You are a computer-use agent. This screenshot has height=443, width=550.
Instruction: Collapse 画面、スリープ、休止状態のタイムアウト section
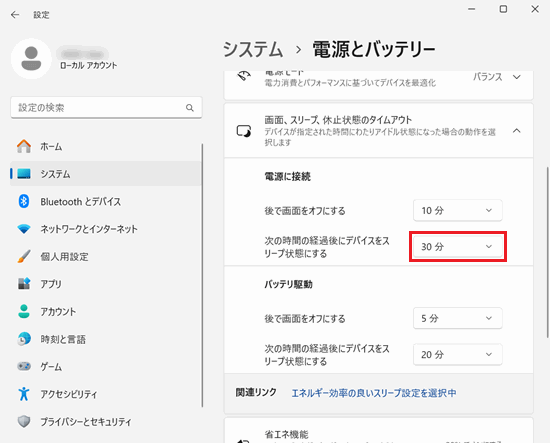(x=516, y=131)
